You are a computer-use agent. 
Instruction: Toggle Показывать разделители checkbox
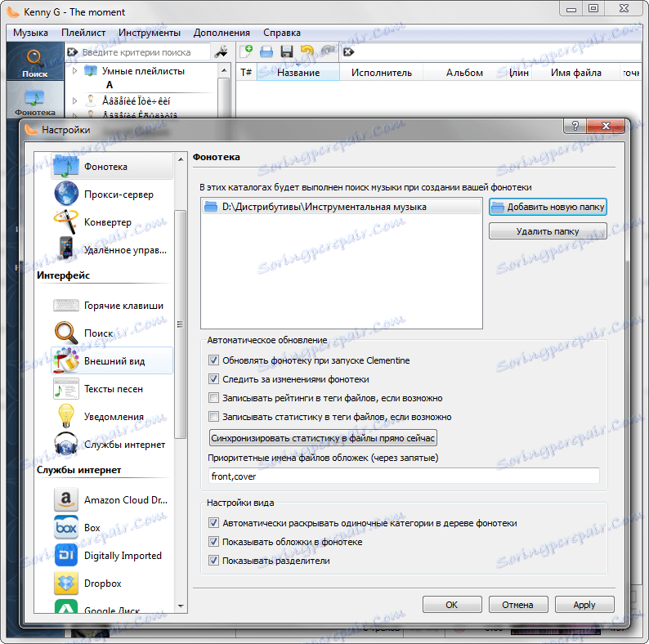213,561
